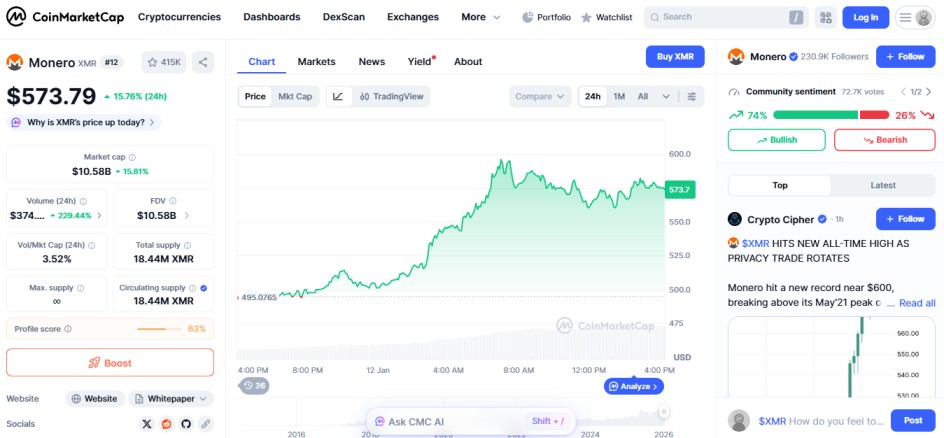
Task: Click the Circulating supply info icon
Action: pos(192,288)
